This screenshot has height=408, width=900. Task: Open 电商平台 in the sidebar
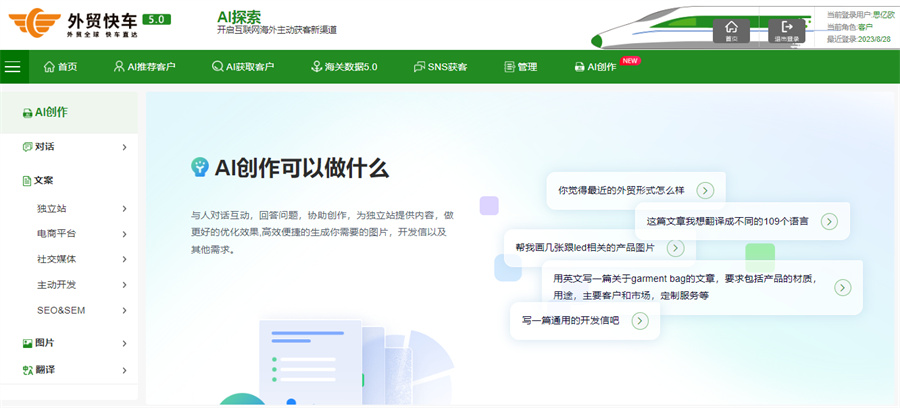coord(57,233)
